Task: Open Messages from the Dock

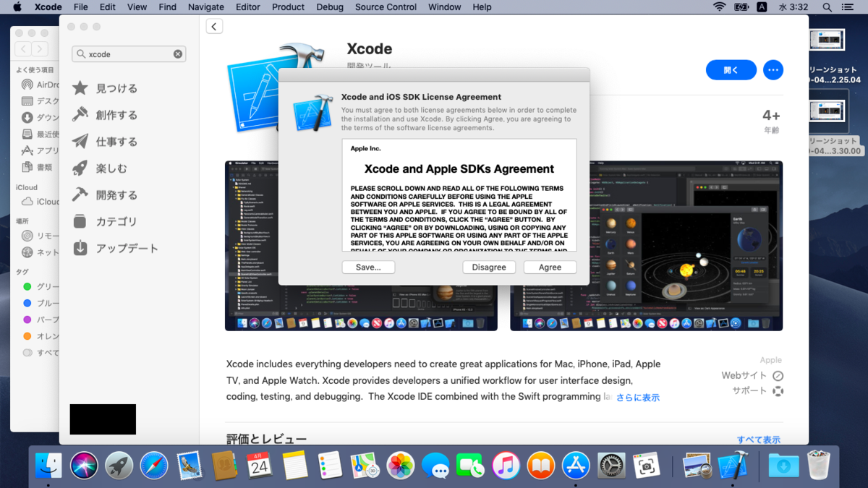Action: (435, 466)
